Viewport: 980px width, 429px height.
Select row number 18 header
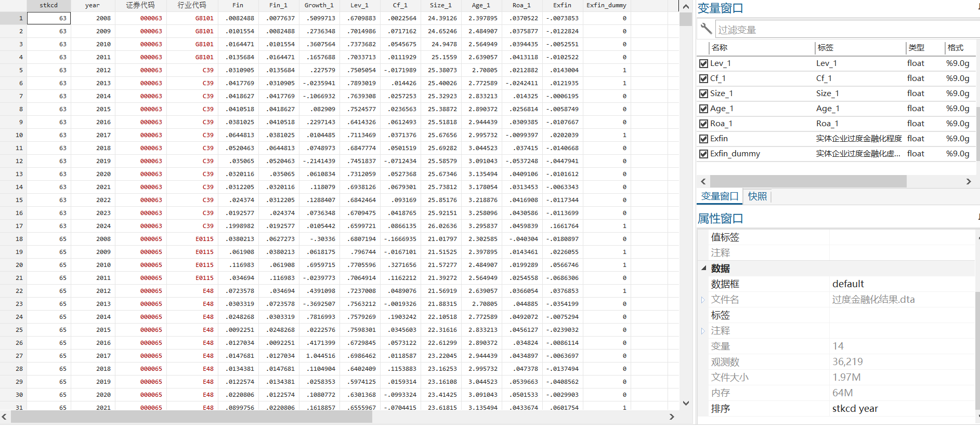point(13,239)
